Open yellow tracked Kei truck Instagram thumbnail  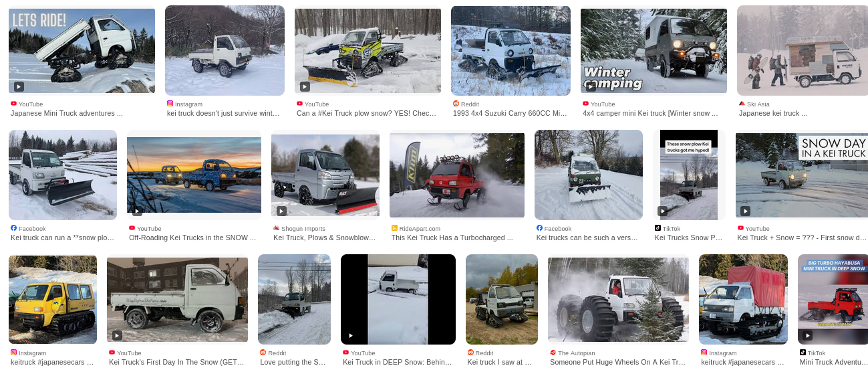pos(53,300)
